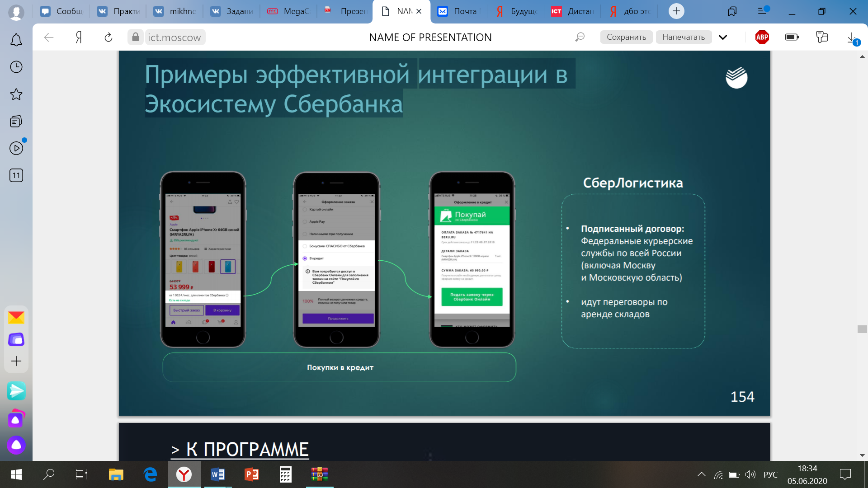Open purple Alice app icon above assistant
This screenshot has height=488, width=868.
click(x=16, y=418)
